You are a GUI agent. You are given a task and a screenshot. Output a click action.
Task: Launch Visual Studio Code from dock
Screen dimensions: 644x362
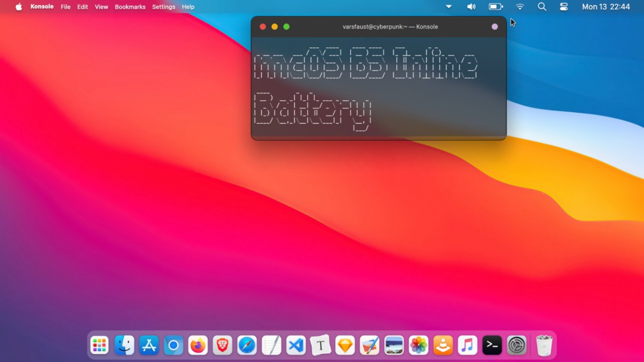296,345
